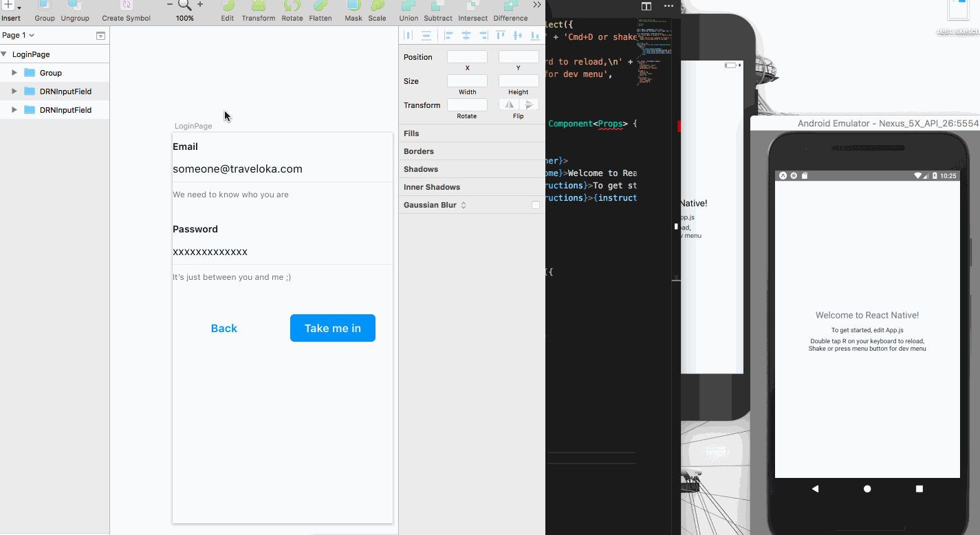Click the Create Symbol toolbar icon
This screenshot has height=535, width=980.
127,5
